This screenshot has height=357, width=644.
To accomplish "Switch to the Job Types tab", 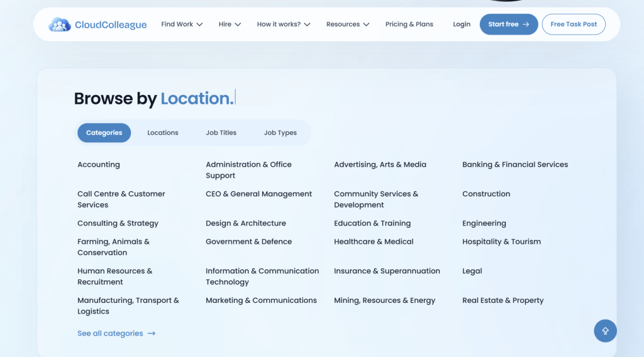I will click(280, 133).
